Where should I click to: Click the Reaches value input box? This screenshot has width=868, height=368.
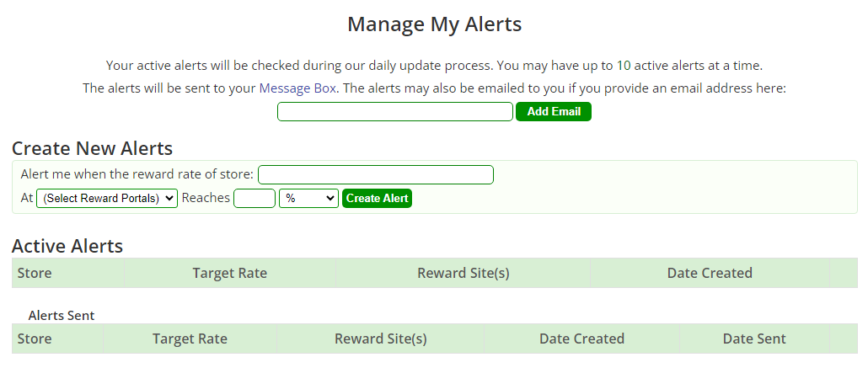tap(254, 199)
